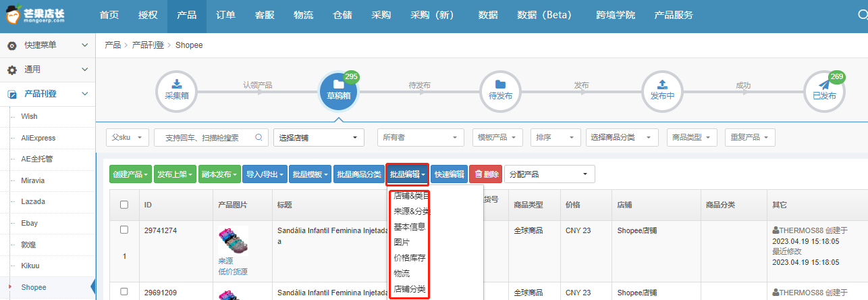
Task: Open the 已发布 published step
Action: (824, 91)
